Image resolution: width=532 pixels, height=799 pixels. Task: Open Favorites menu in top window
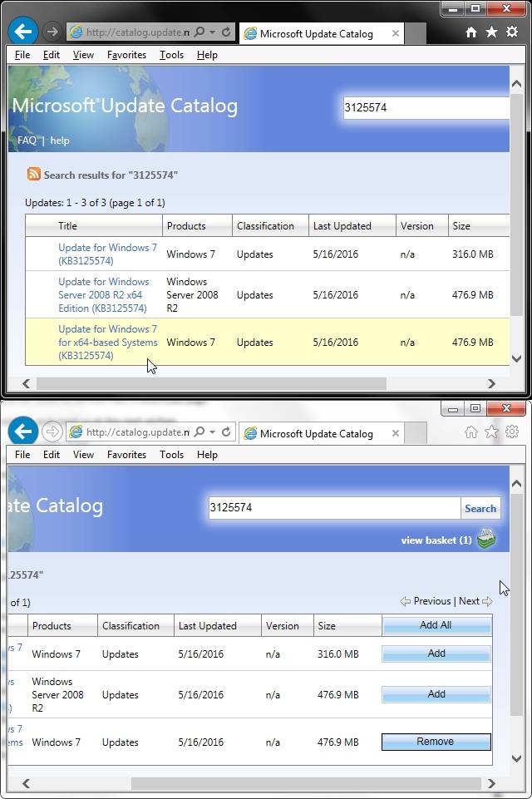[x=127, y=55]
